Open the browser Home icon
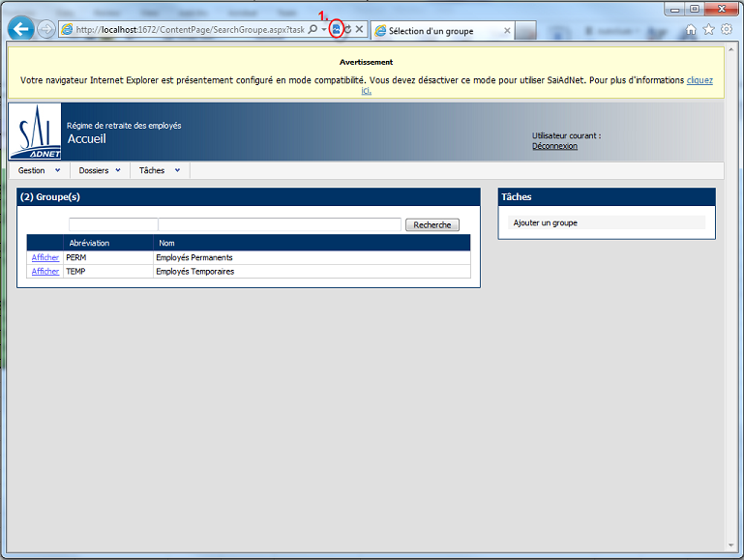744x560 pixels. pyautogui.click(x=691, y=30)
